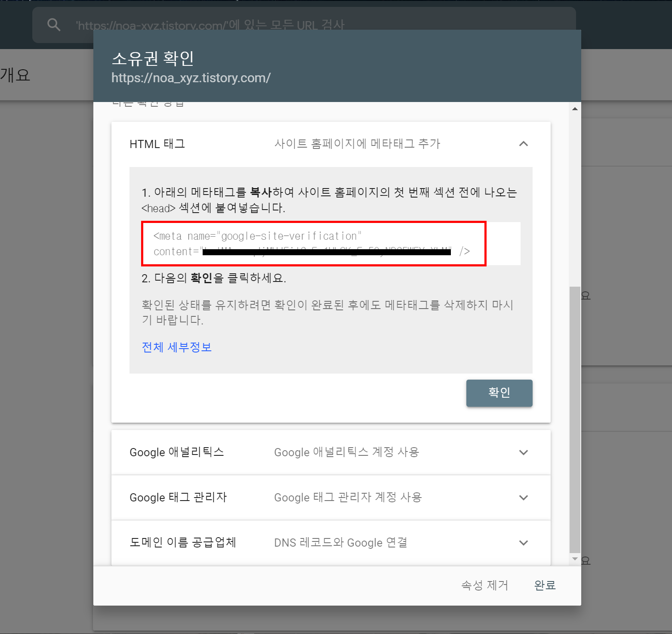Click the Google 태그 관리자 row label
The height and width of the screenshot is (634, 672).
click(x=178, y=498)
